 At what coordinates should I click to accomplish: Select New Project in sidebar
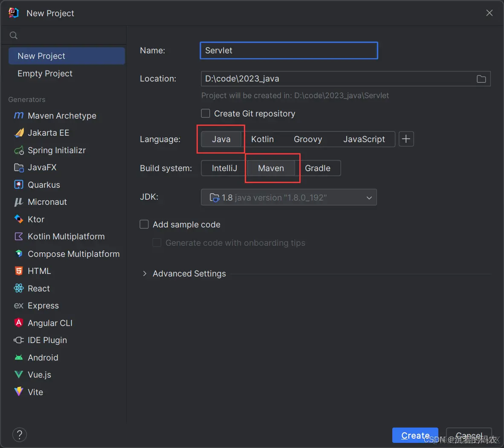tap(67, 56)
